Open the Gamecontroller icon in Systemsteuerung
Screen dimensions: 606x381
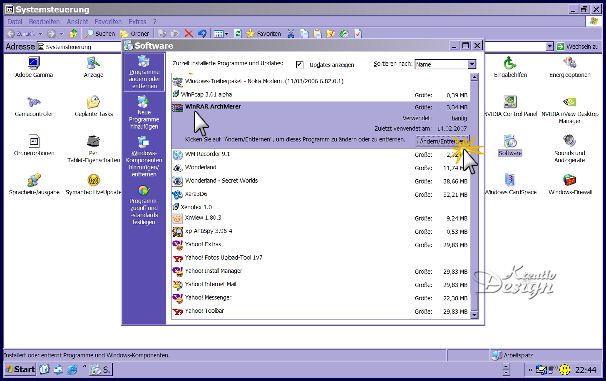pyautogui.click(x=34, y=102)
